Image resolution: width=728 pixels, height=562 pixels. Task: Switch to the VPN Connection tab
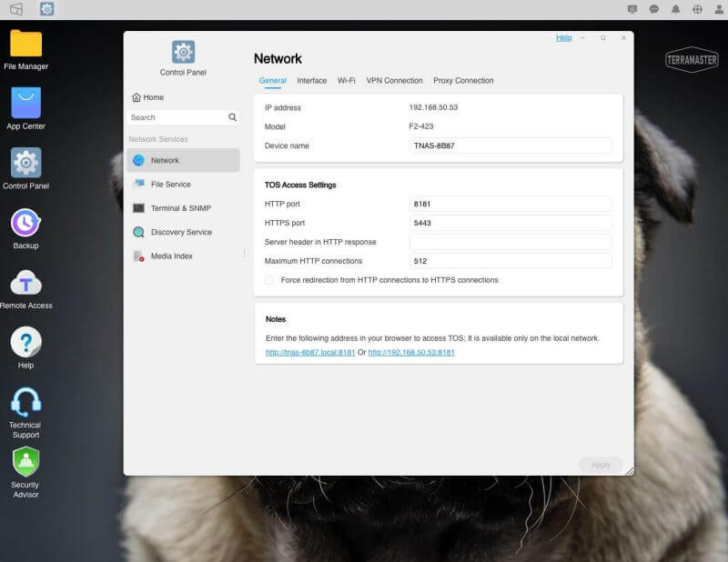click(x=394, y=81)
